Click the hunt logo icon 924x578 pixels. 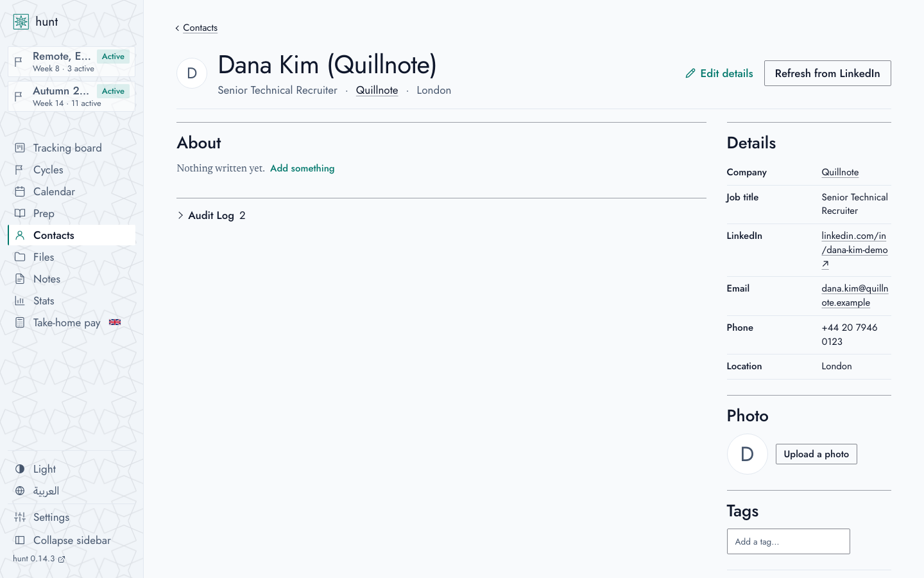(x=21, y=22)
